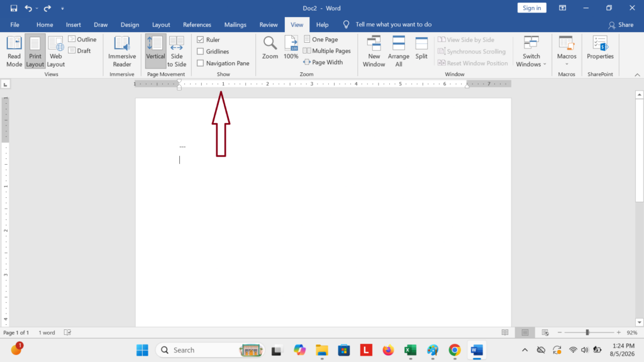
Task: Switch to Read Mode from status bar
Action: 505,332
